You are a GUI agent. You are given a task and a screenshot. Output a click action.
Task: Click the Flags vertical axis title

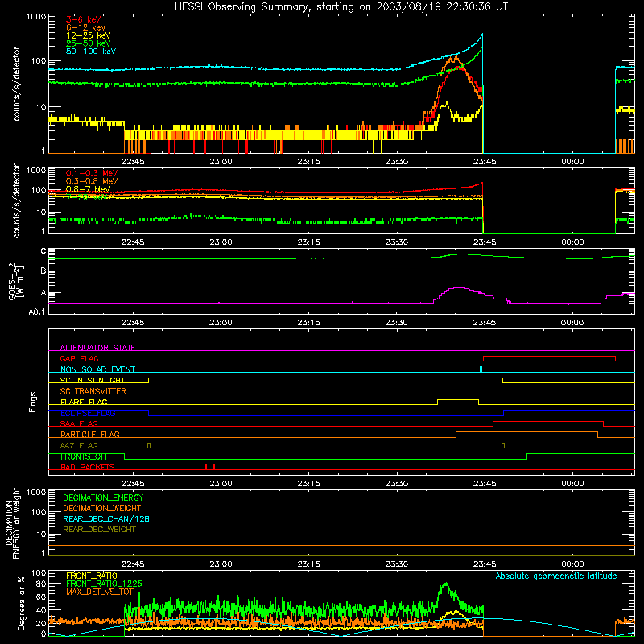tap(33, 402)
